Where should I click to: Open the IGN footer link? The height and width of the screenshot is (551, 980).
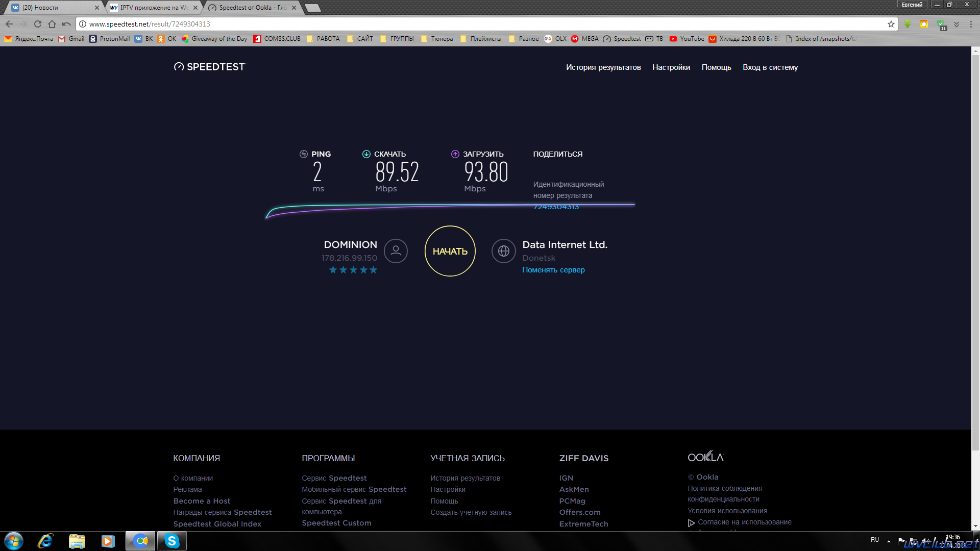[x=566, y=478]
